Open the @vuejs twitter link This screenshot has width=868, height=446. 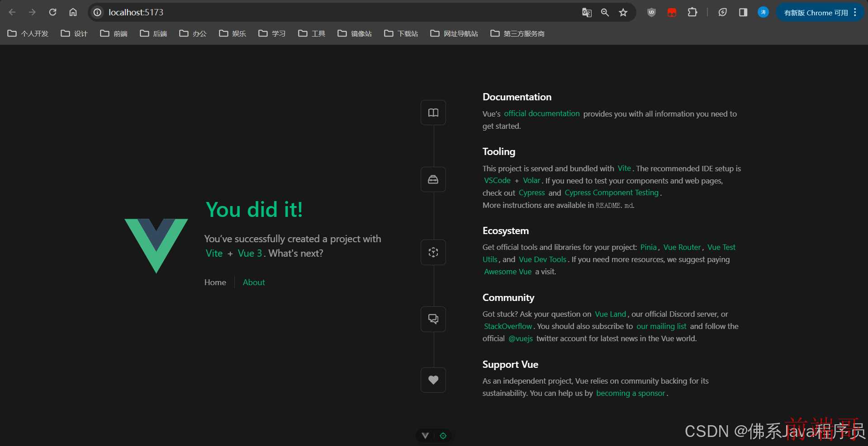point(521,339)
